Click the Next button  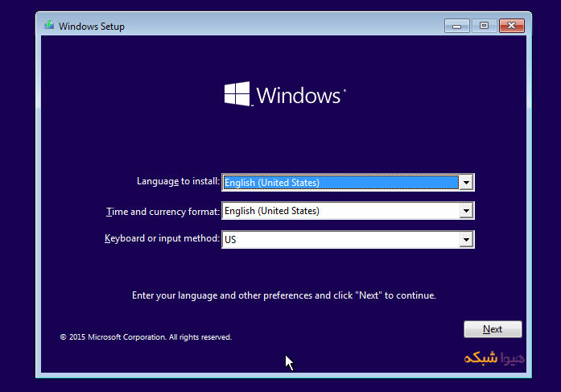coord(493,329)
